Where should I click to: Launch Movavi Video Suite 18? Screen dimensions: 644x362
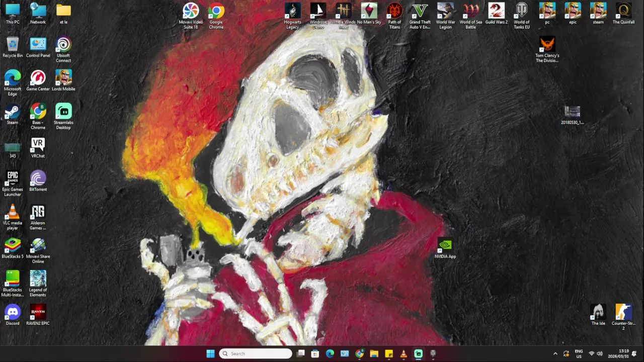point(191,16)
